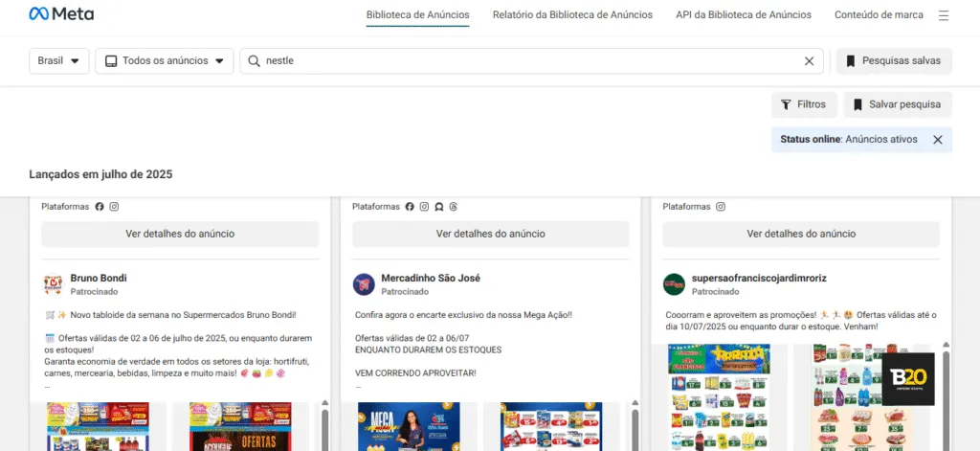Open Mercadinho São José profile avatar
The height and width of the screenshot is (451, 980).
click(x=364, y=284)
